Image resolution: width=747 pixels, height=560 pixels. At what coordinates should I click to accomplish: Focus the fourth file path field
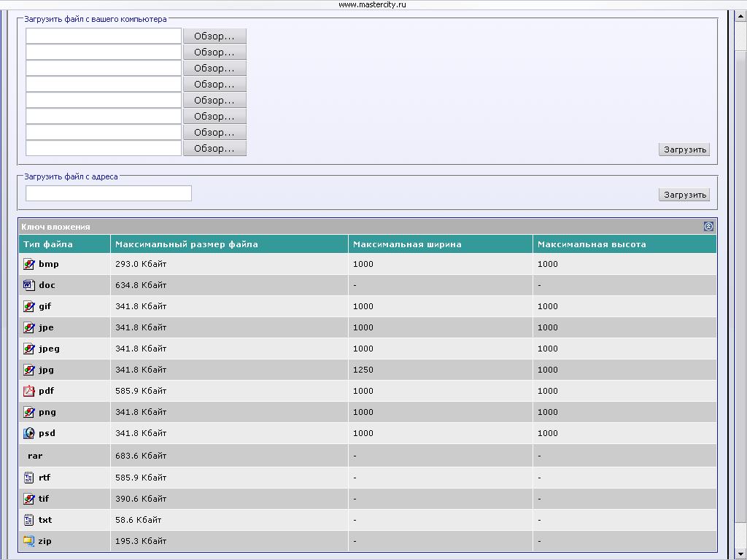pos(104,85)
